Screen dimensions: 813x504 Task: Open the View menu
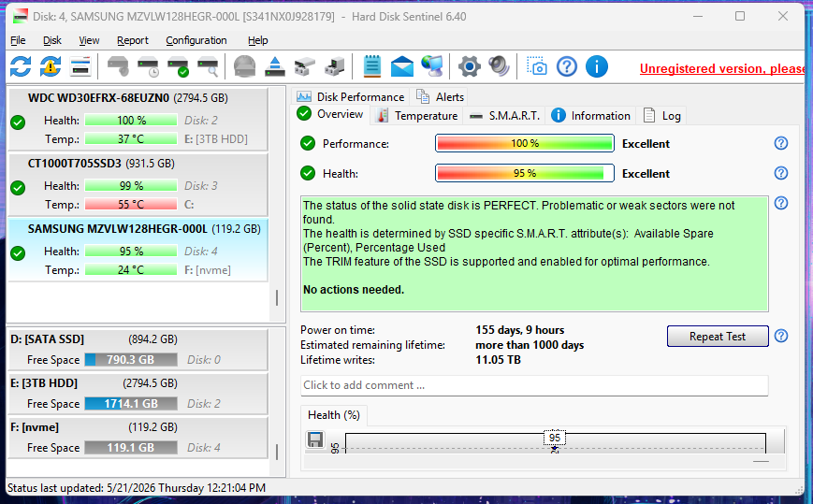[89, 40]
